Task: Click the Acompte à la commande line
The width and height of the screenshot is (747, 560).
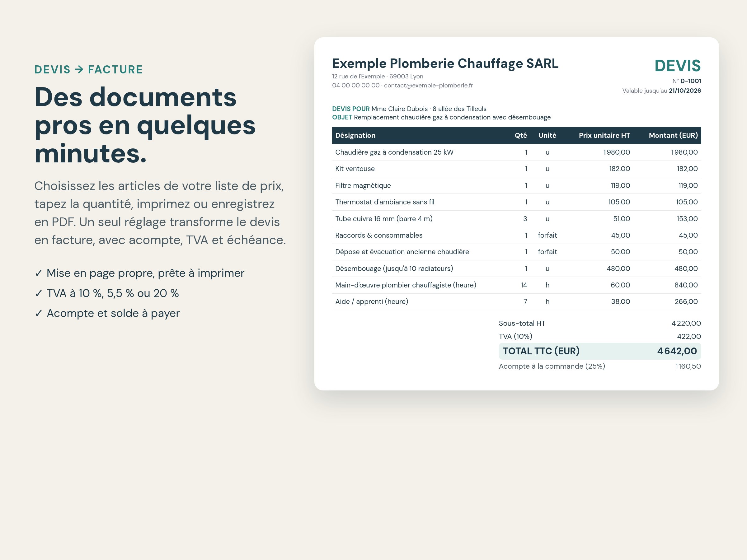Action: point(600,366)
